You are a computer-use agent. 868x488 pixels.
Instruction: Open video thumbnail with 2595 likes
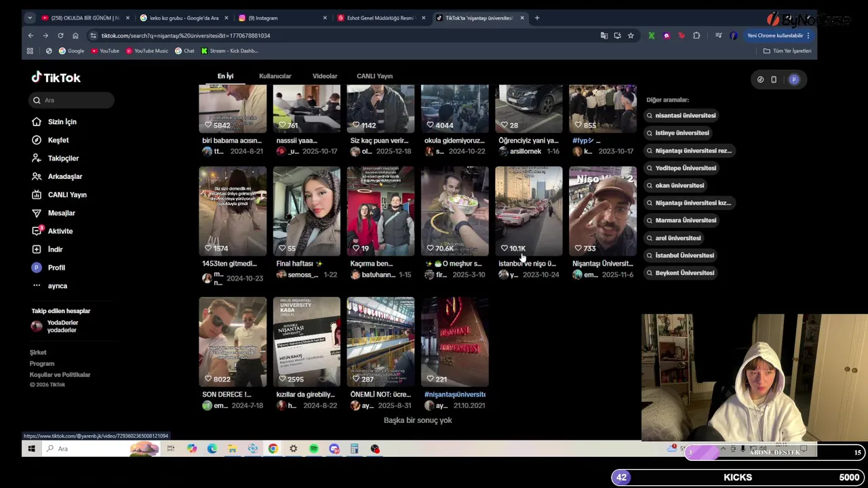[x=307, y=342]
